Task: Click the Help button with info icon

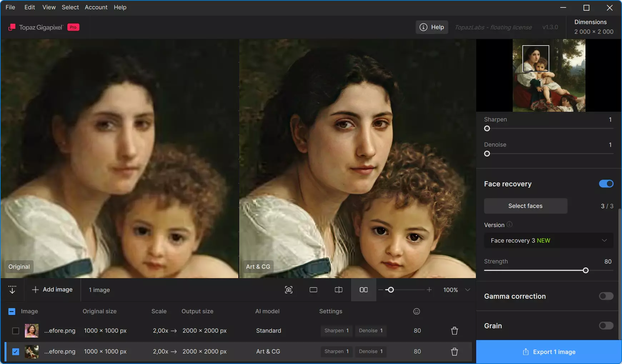Action: point(432,27)
